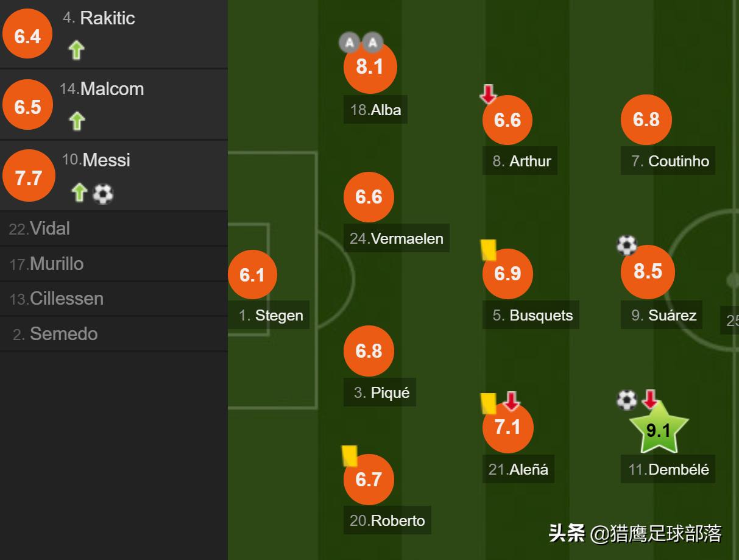
Task: Click Alba's 8.1 rating circle
Action: [x=370, y=67]
